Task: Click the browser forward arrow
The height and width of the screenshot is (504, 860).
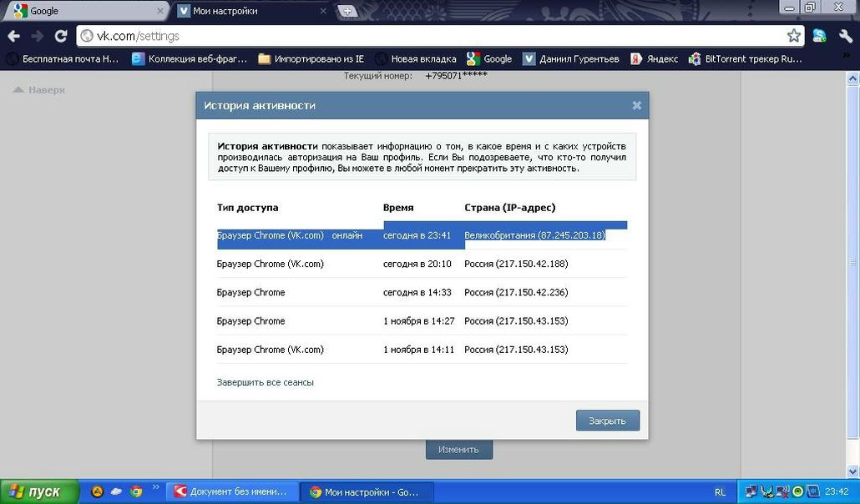Action: click(37, 37)
